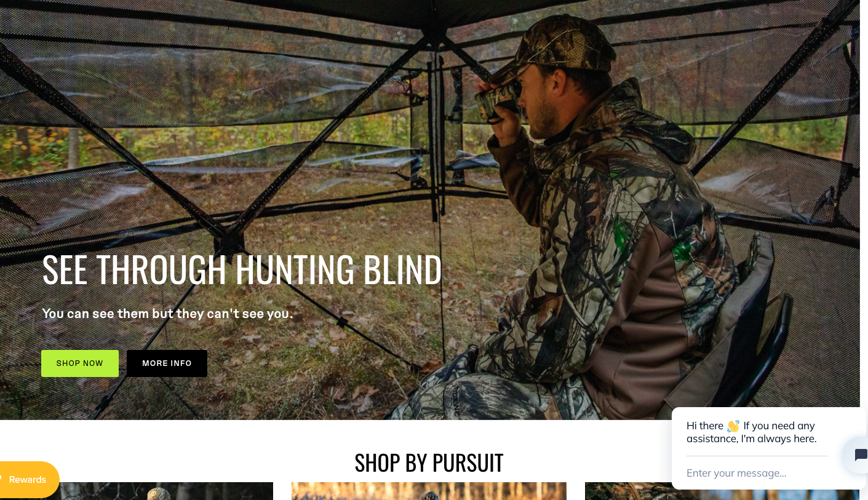
Task: Click the waving hand emoji in chat greeting
Action: pos(733,426)
